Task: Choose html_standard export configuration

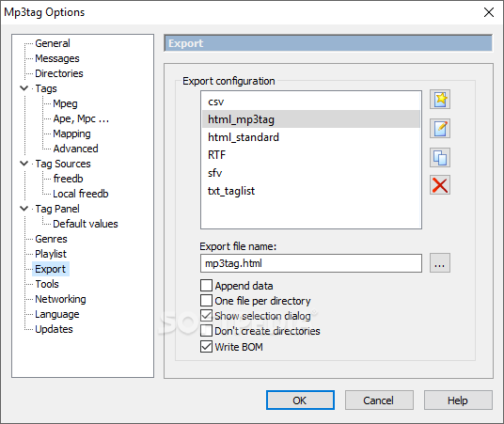Action: 311,137
